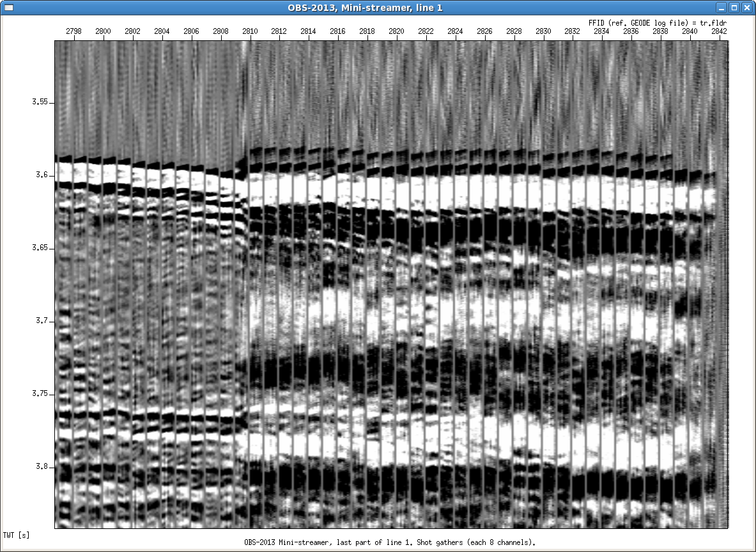756x552 pixels.
Task: Minimize the OBS-2013 seismic window
Action: pyautogui.click(x=721, y=7)
